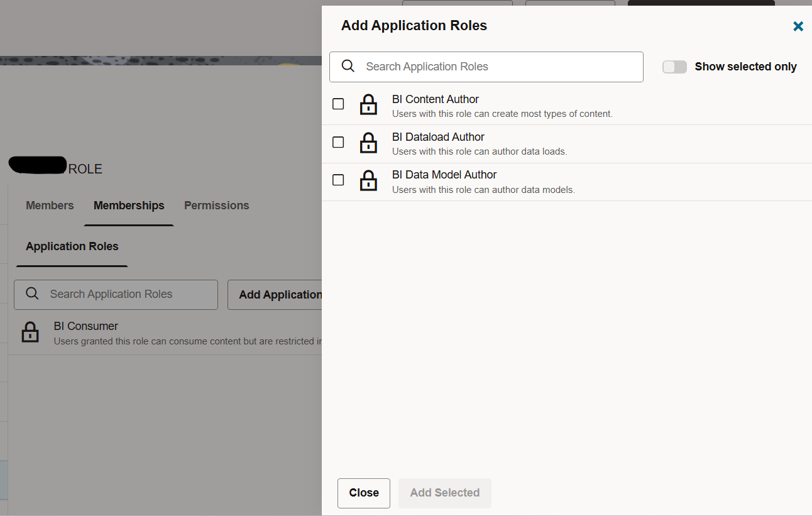
Task: Focus the Search Application Roles field in the dialog
Action: 486,67
